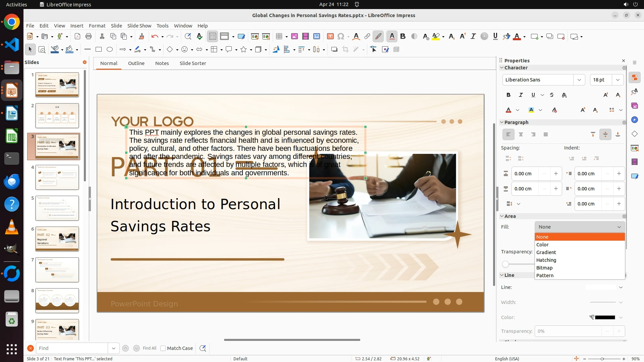Switch to the Slide Sorter tab

193,63
